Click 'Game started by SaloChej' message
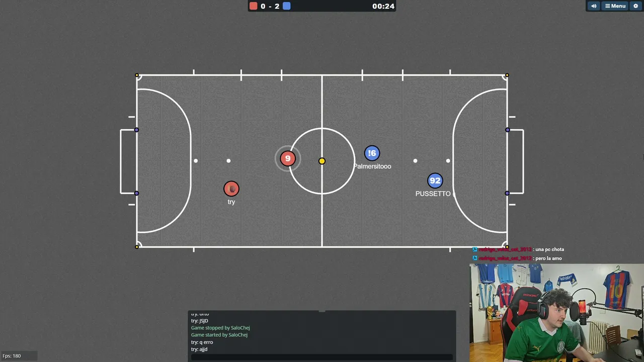The width and height of the screenshot is (644, 362). 219,335
